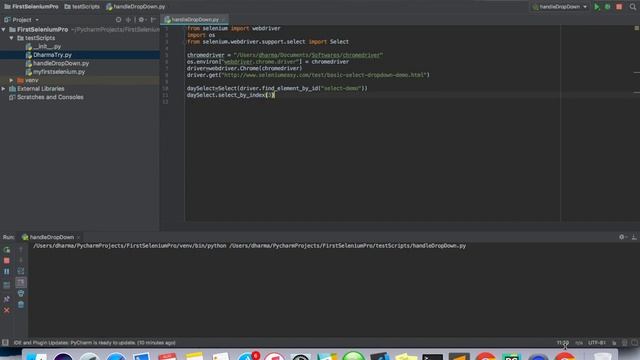This screenshot has height=360, width=640.
Task: Collapse all project tree nodes icon
Action: (128, 20)
